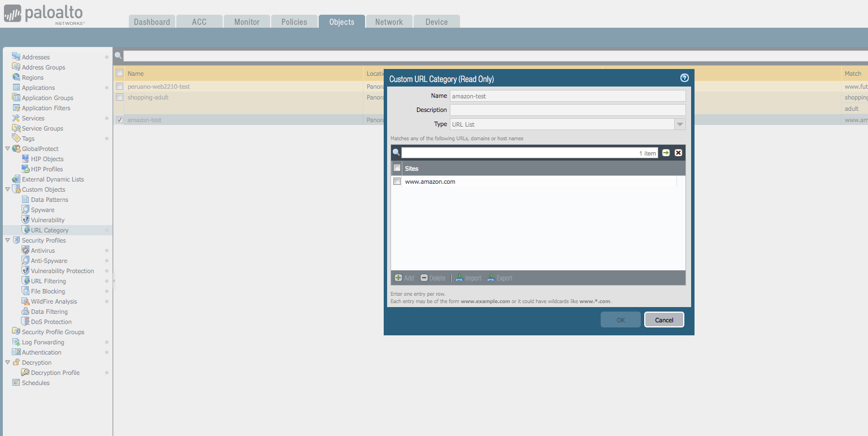
Task: Open the Type URL List dropdown
Action: coord(680,124)
